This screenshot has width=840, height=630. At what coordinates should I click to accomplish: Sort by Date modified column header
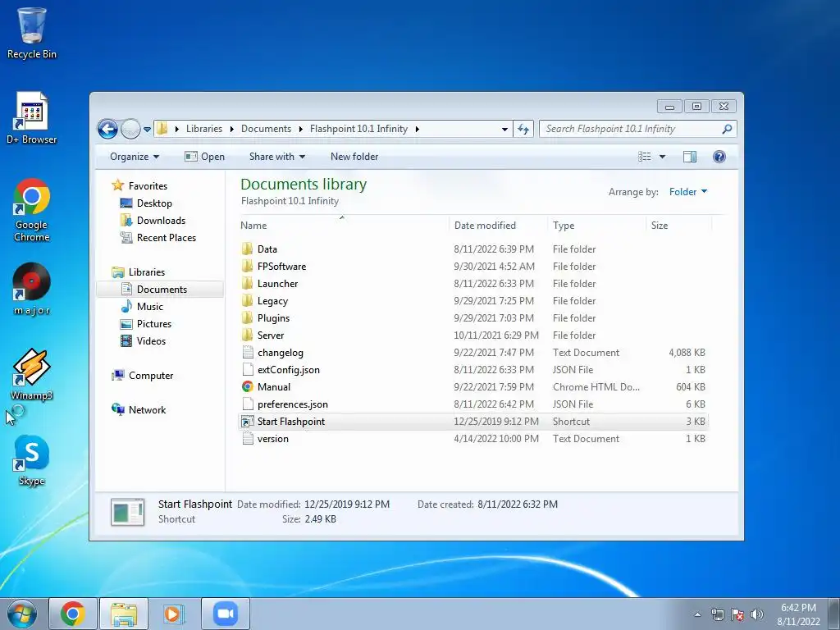pos(498,226)
